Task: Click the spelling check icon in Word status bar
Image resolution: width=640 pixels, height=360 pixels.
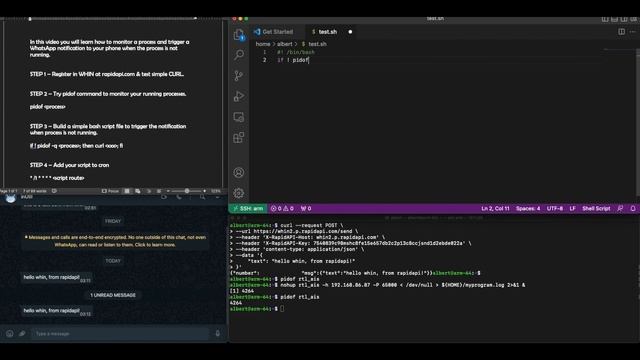Action: [x=54, y=191]
